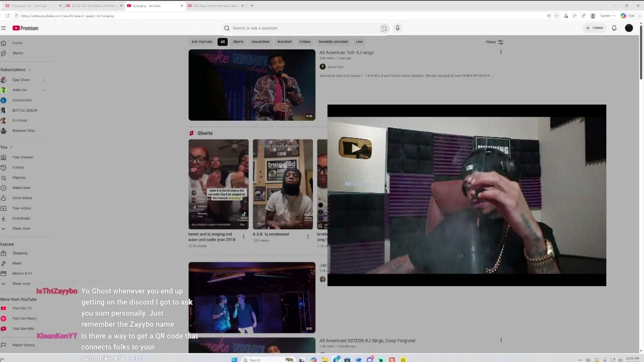Select the 'All' filter chip
This screenshot has height=362, width=644.
(222, 42)
